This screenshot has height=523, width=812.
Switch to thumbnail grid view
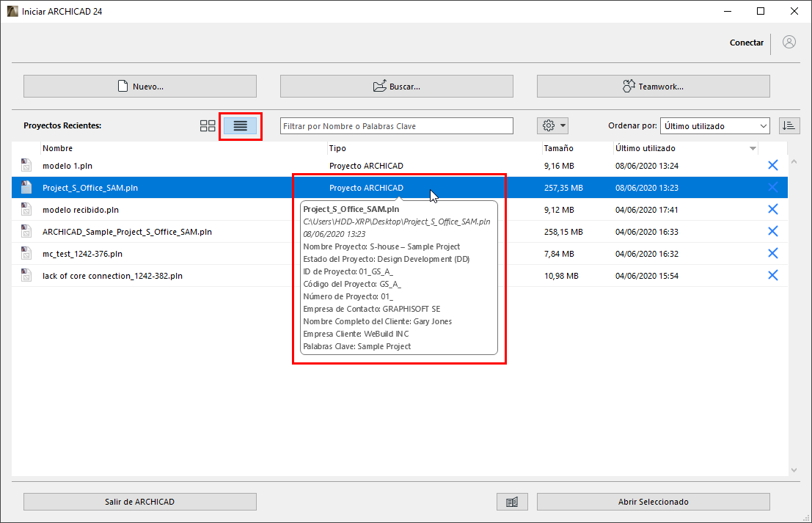[208, 126]
